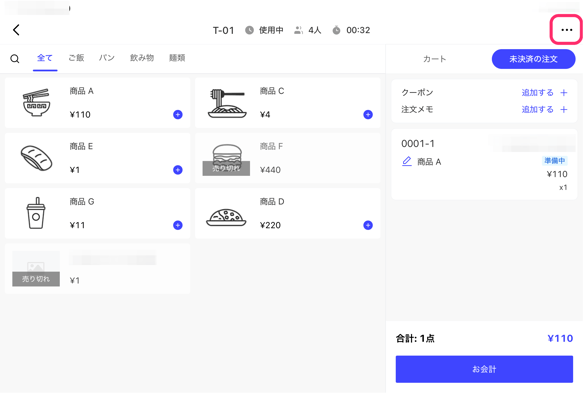Select the 未決済の注文 tab

coord(534,59)
